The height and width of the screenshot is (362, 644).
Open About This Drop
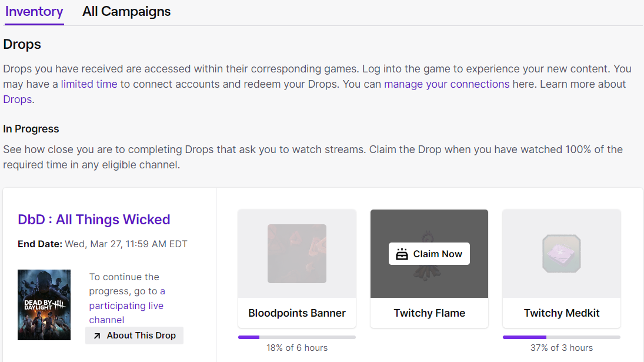click(134, 335)
